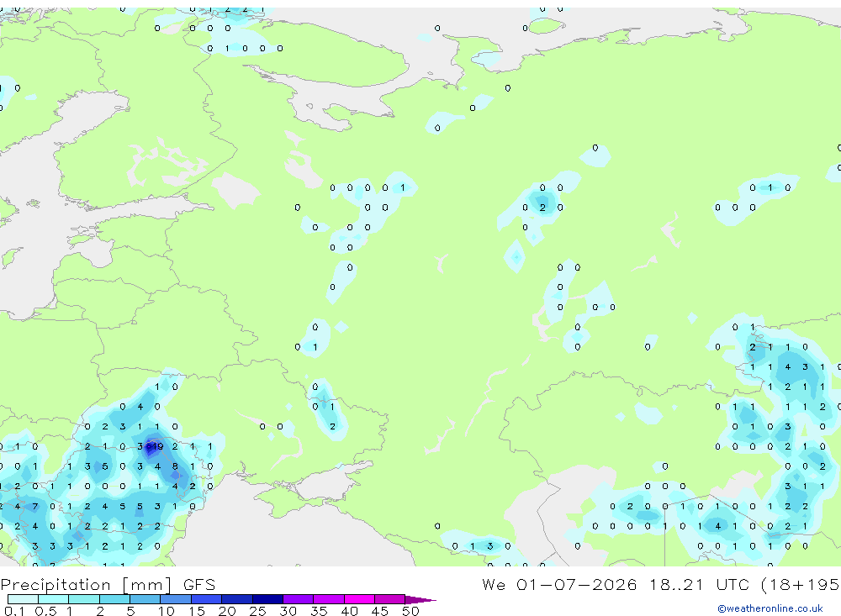Select the 25–30 mm dark navy swatch

tap(267, 599)
